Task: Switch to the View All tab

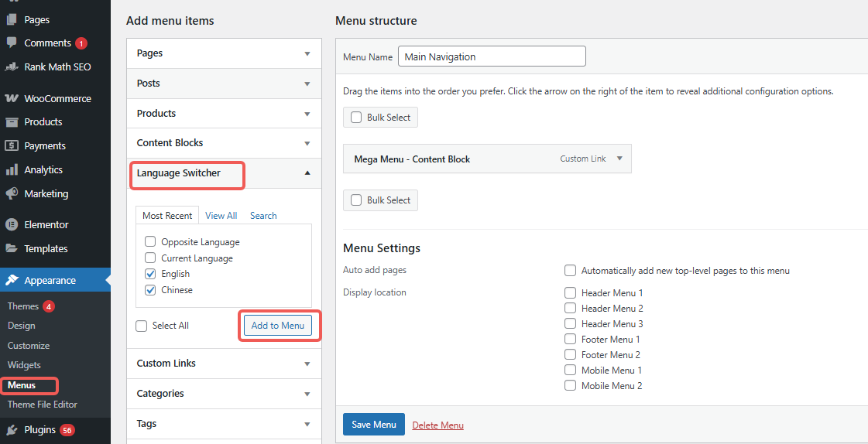Action: point(221,216)
